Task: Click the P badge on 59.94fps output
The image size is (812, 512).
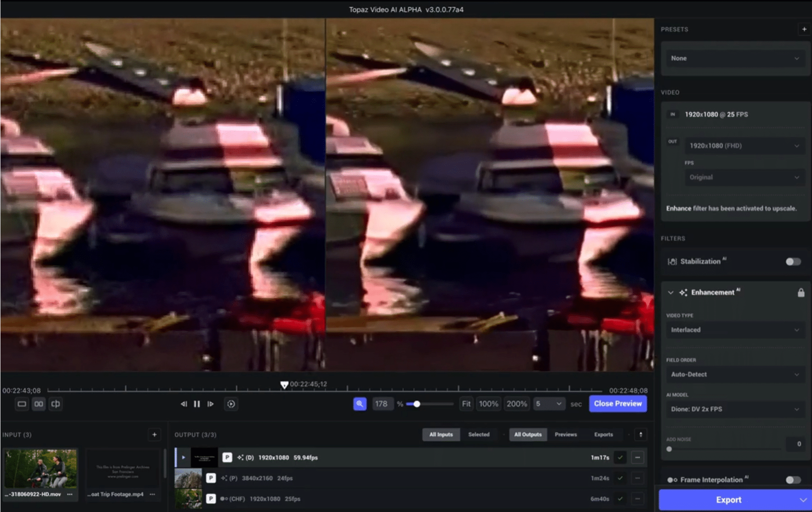Action: coord(227,457)
